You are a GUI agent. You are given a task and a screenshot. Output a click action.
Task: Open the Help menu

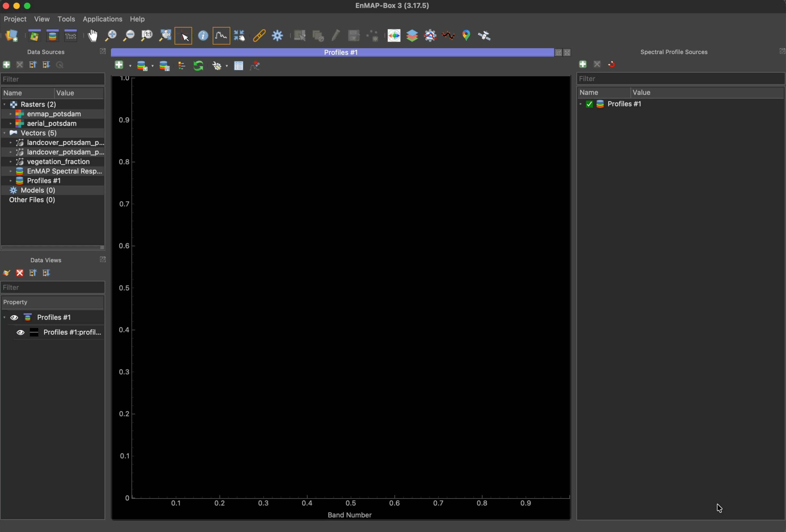(137, 19)
